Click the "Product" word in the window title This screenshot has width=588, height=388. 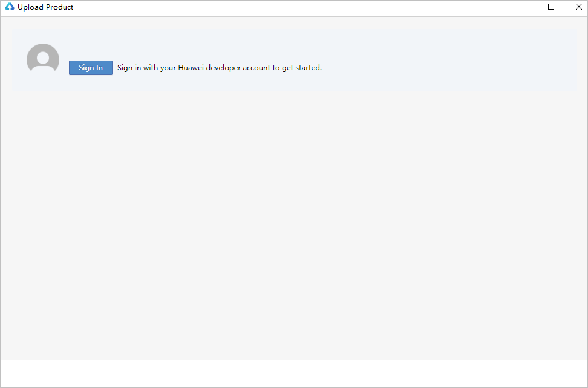pyautogui.click(x=60, y=7)
